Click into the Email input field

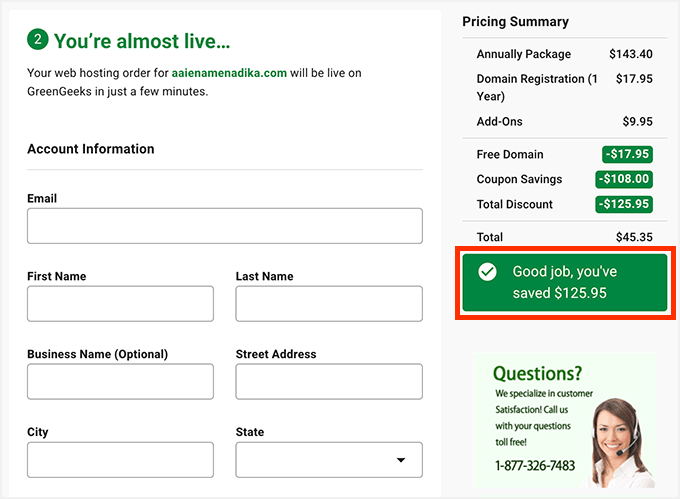[225, 226]
